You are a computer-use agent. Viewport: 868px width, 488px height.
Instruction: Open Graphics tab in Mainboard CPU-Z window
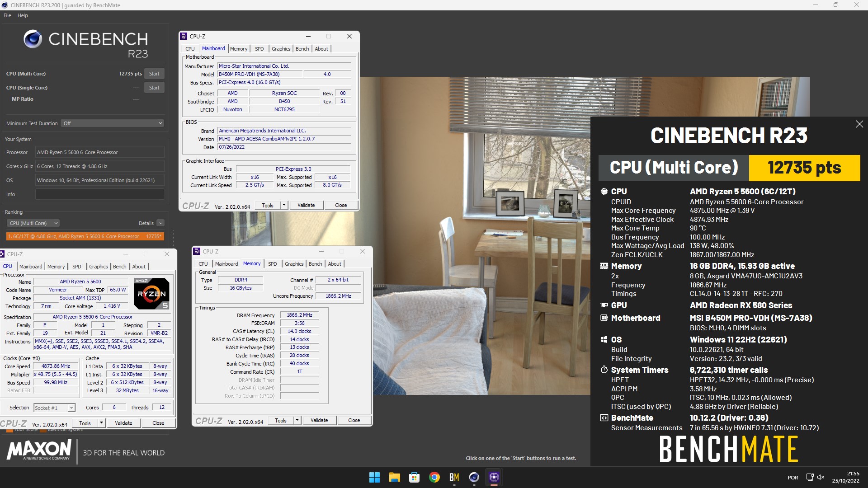[281, 49]
